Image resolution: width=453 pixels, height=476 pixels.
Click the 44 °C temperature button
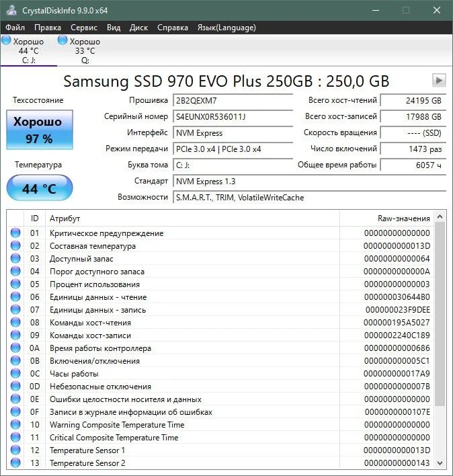pos(40,188)
